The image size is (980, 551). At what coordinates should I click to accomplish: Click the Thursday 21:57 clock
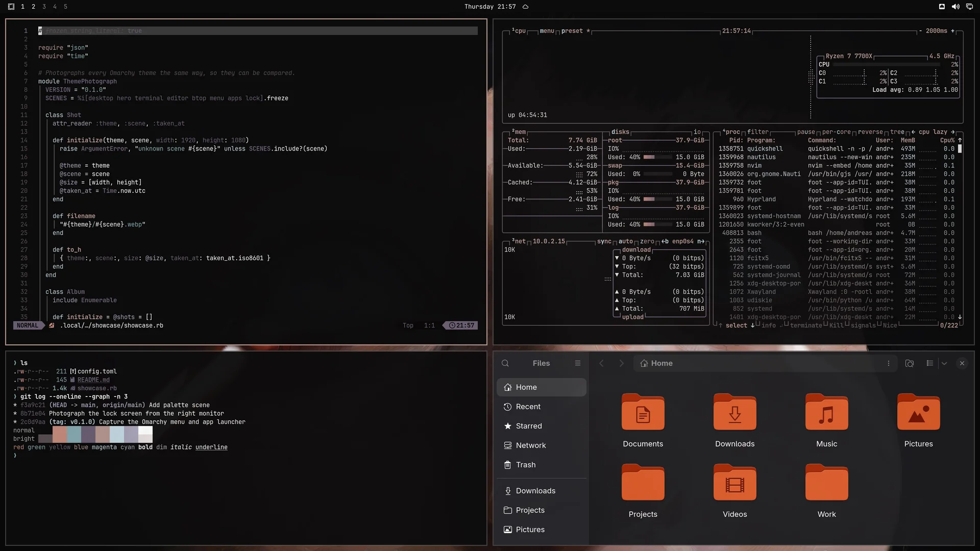tap(490, 7)
